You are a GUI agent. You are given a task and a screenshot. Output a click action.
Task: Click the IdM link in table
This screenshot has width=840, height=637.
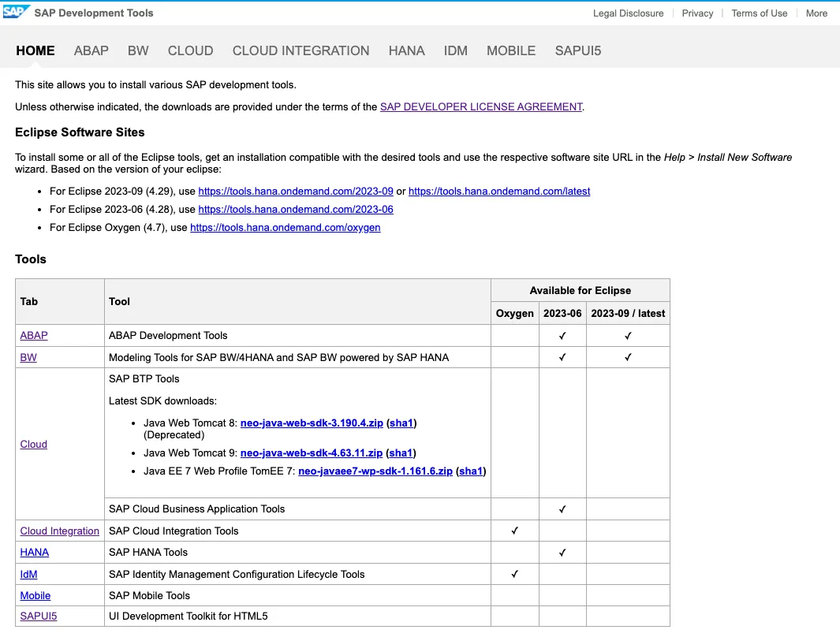[x=28, y=575]
